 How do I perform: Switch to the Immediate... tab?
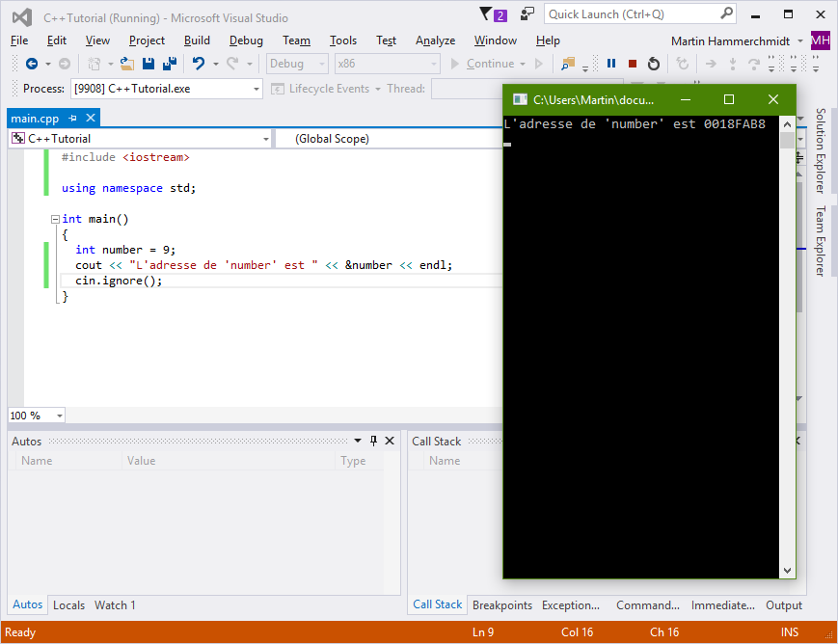723,605
